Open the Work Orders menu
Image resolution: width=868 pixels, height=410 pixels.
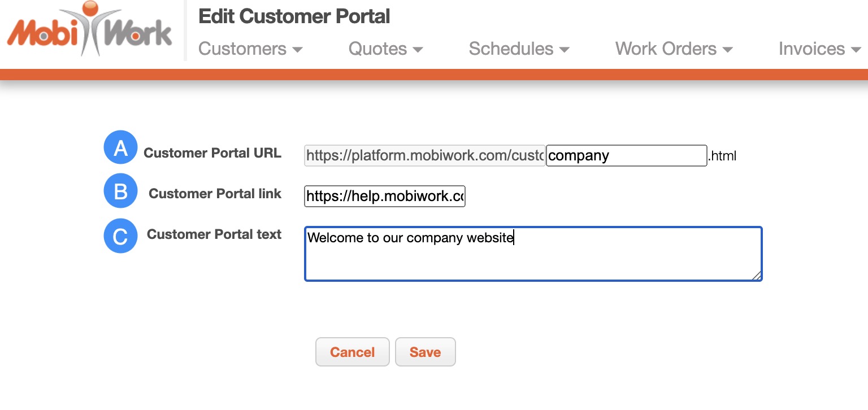point(674,49)
